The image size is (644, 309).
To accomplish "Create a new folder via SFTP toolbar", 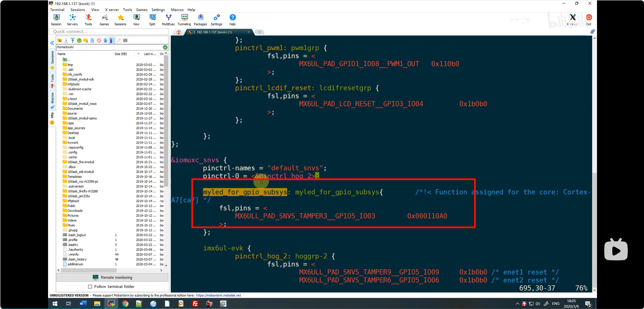I will click(86, 40).
